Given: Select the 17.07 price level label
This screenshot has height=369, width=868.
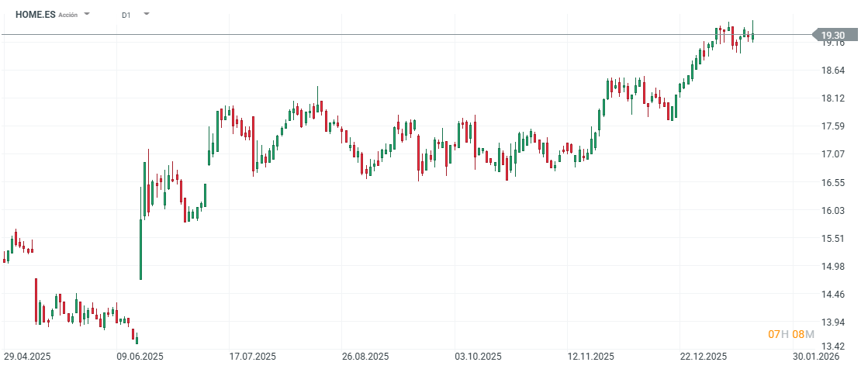Looking at the screenshot, I should (833, 154).
